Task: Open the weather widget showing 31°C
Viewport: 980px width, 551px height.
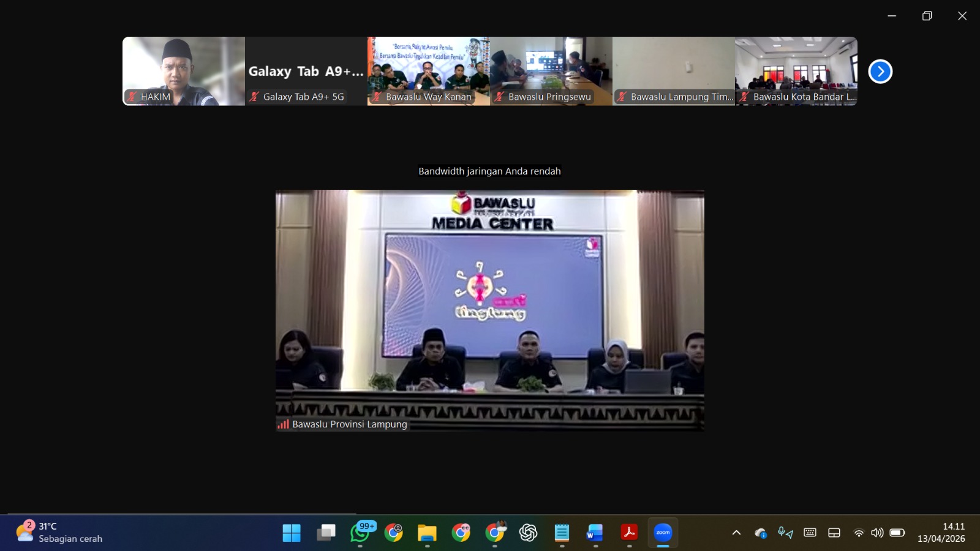Action: point(59,532)
